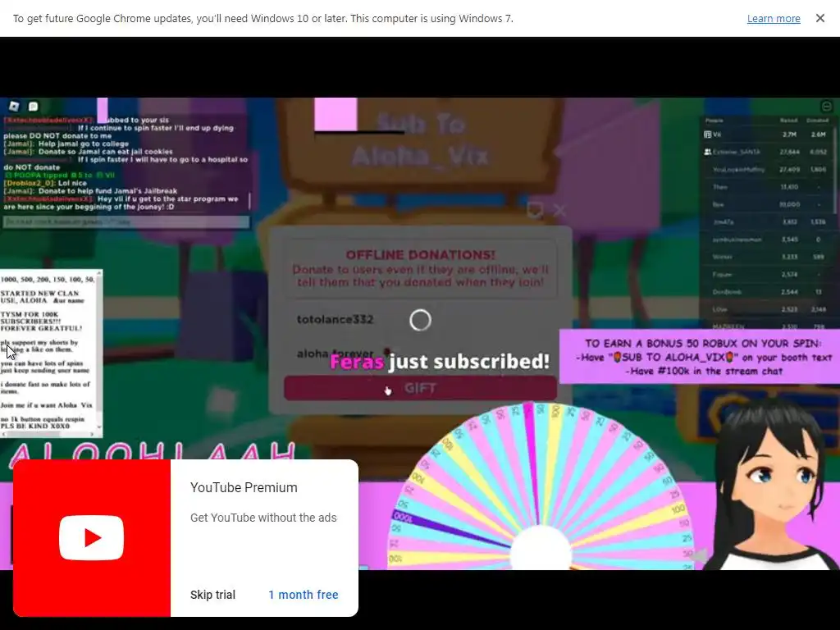This screenshot has height=630, width=840.
Task: Click 'Get YouTube without the ads' text
Action: click(x=263, y=518)
